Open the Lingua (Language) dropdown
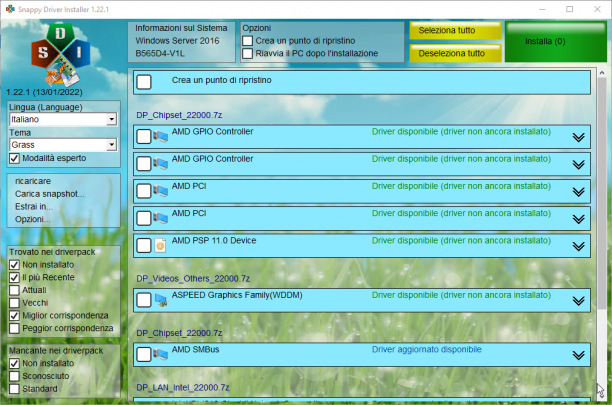 tap(63, 119)
